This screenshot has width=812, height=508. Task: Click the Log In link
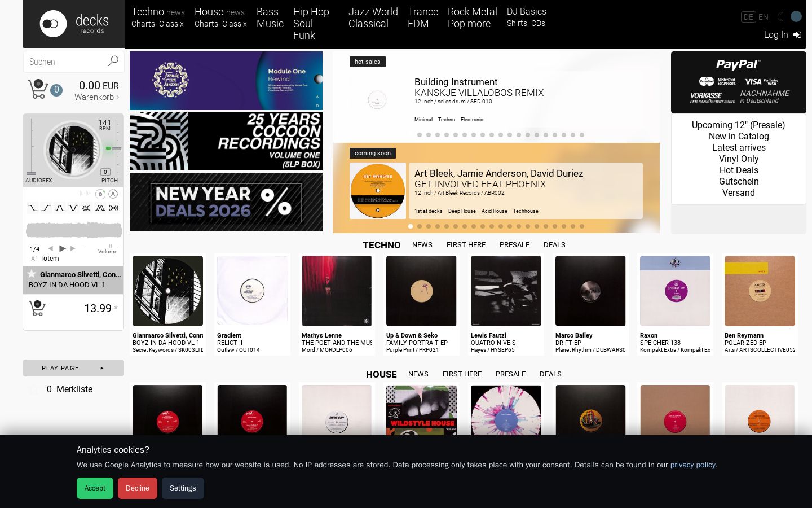tap(776, 35)
